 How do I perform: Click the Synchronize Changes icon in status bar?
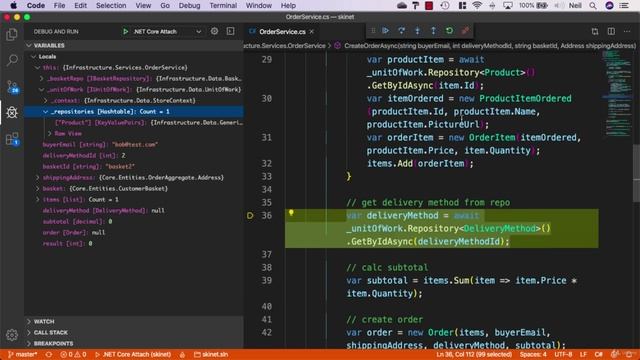point(49,354)
